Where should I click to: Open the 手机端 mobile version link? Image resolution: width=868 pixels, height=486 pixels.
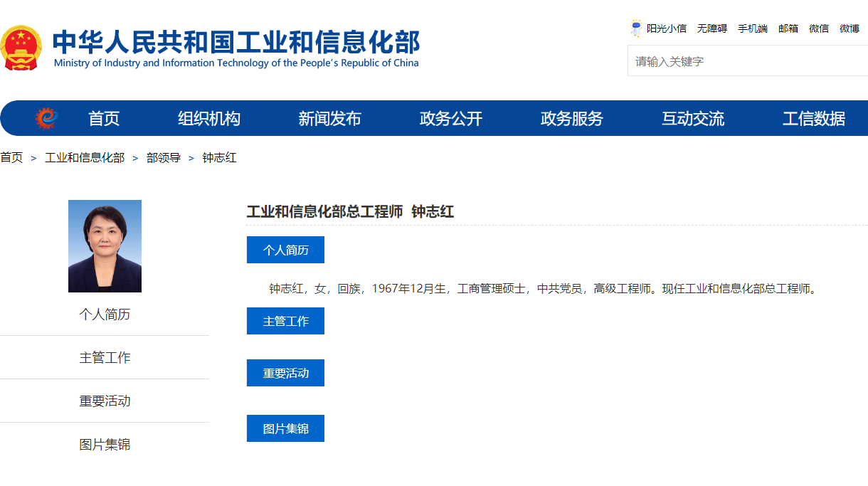pos(752,28)
